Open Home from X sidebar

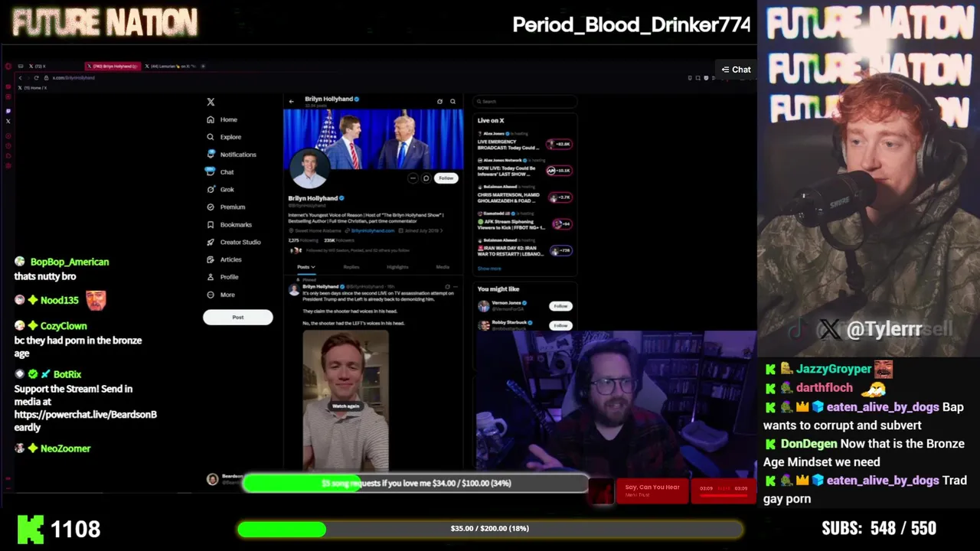[x=222, y=119]
